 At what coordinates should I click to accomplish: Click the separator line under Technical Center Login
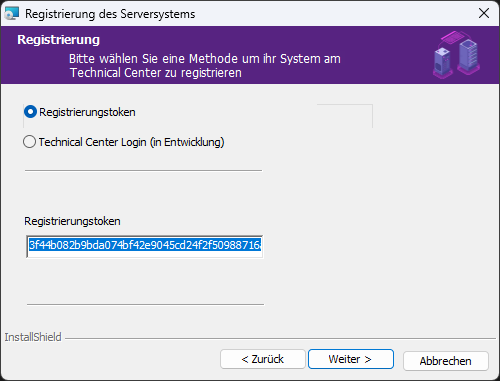pos(143,170)
